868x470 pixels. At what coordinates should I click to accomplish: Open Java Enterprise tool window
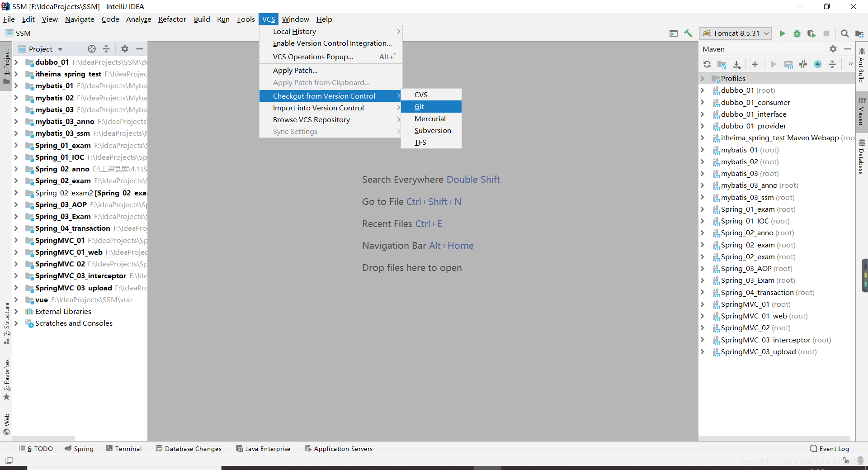click(x=263, y=449)
